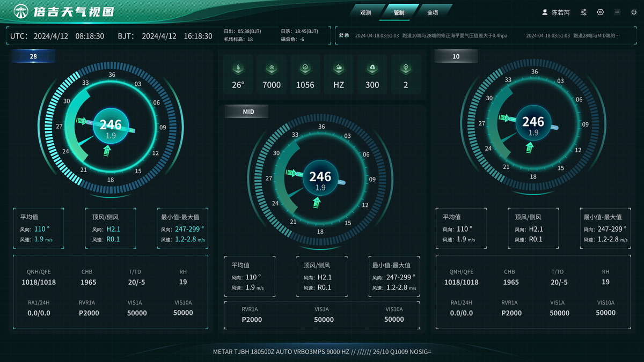644x362 pixels.
Task: Click the 246 wind value in MID gauge
Action: coord(320,176)
